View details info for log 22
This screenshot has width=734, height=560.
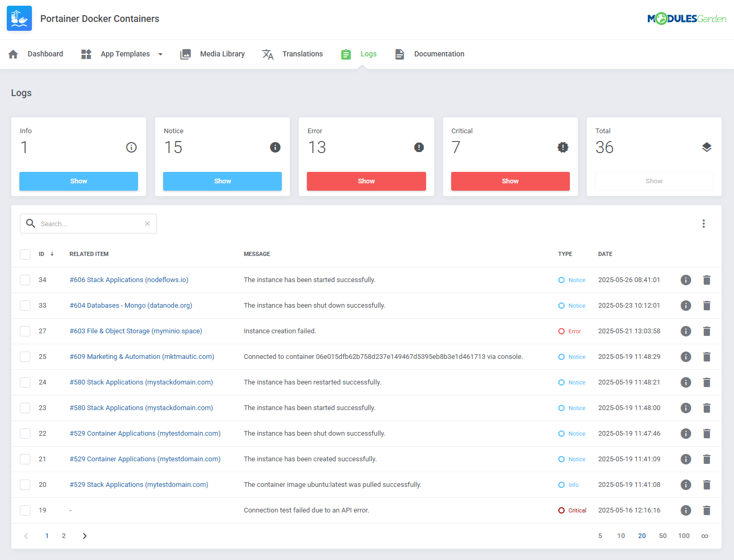click(x=686, y=434)
